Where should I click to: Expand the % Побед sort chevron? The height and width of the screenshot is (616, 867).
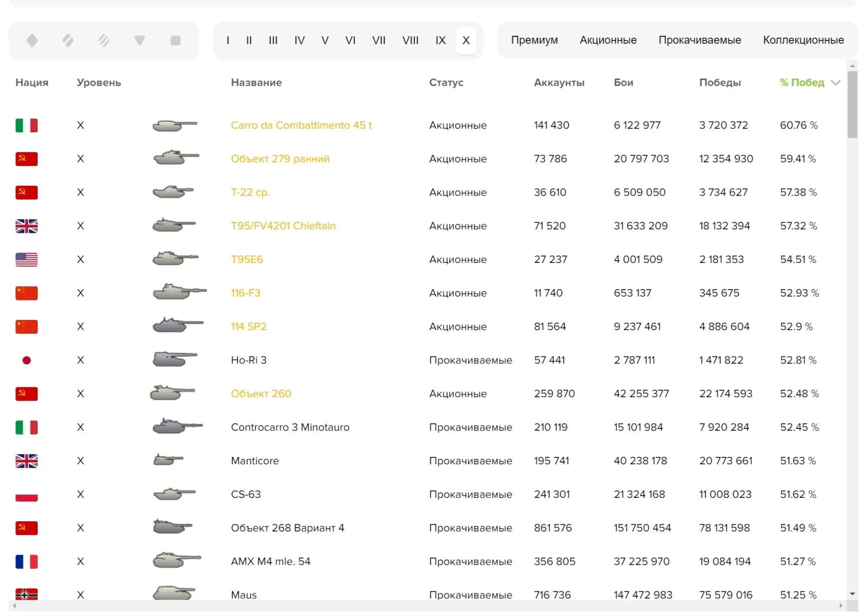point(836,83)
